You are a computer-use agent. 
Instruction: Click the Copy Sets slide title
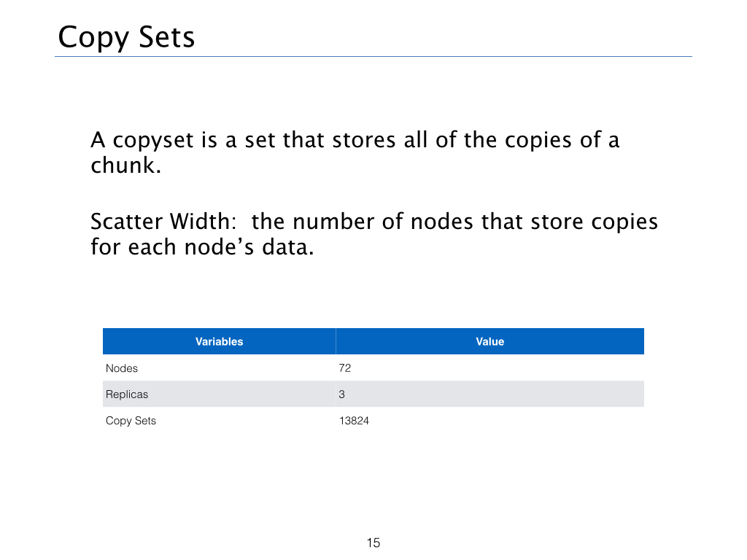click(x=126, y=37)
